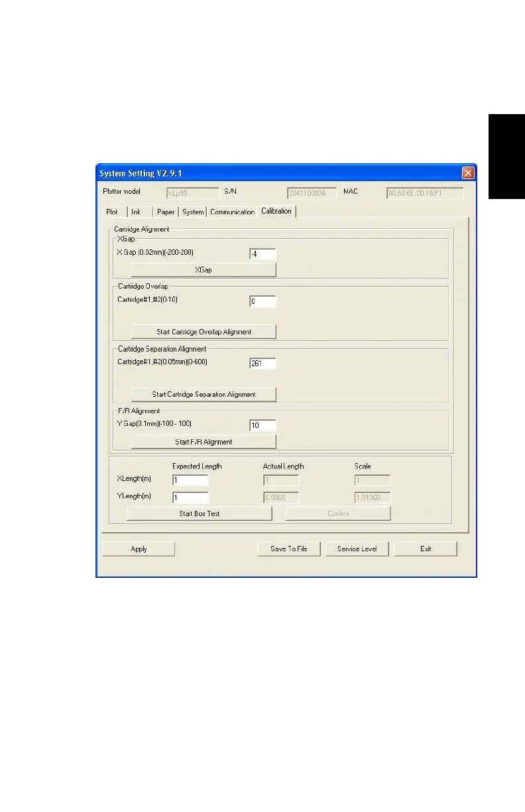Apply the calibration settings
The image size is (525, 812).
[139, 549]
